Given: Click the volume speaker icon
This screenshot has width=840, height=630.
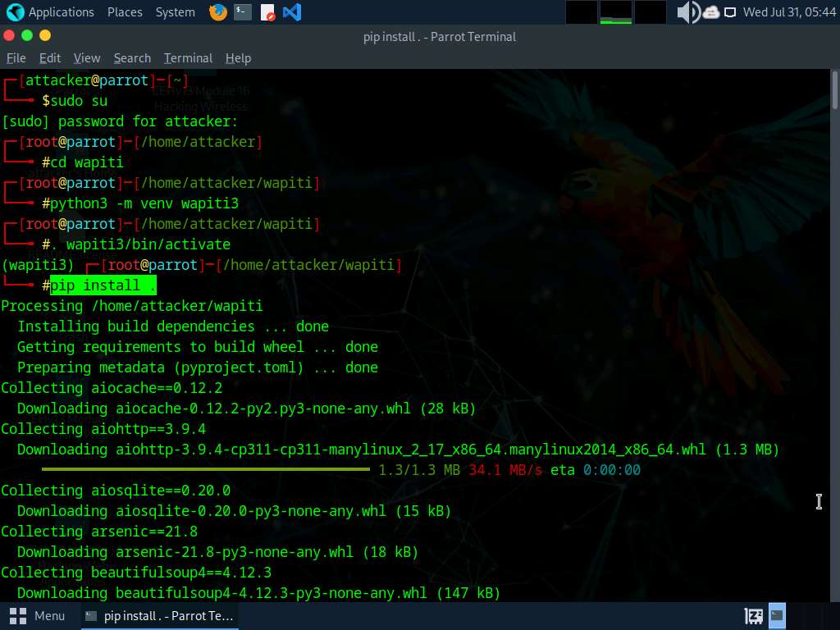Looking at the screenshot, I should [x=687, y=12].
